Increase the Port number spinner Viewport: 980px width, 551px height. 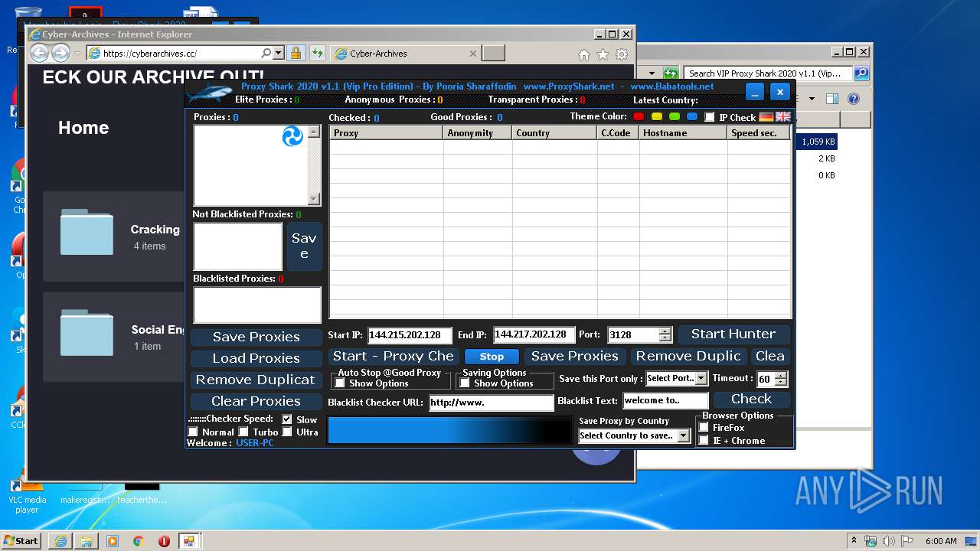point(665,331)
